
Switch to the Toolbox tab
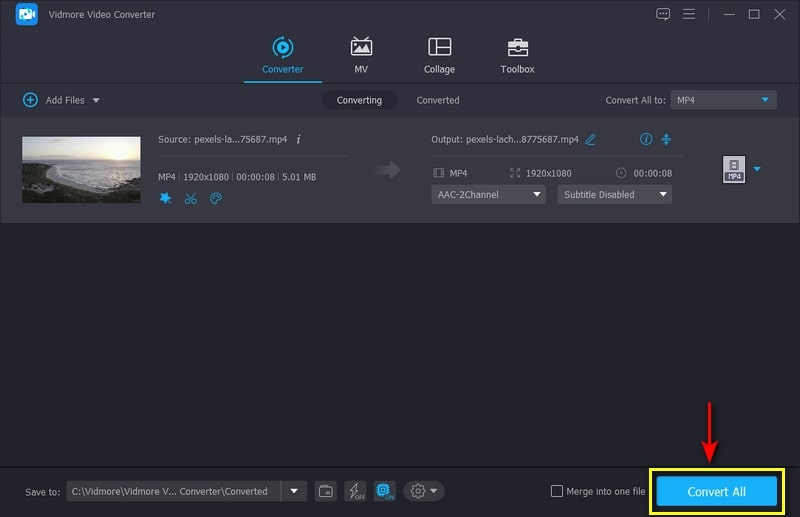pos(517,56)
